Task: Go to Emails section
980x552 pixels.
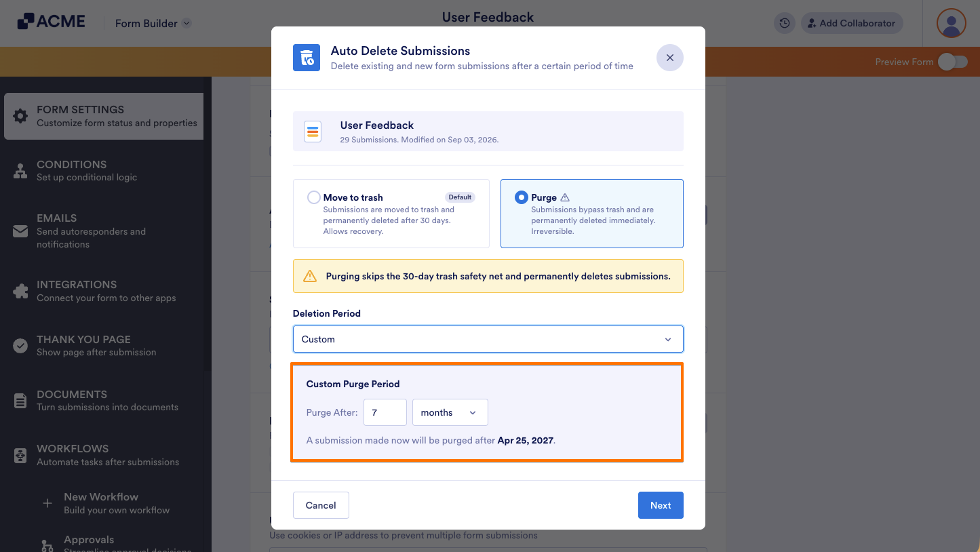Action: point(104,231)
